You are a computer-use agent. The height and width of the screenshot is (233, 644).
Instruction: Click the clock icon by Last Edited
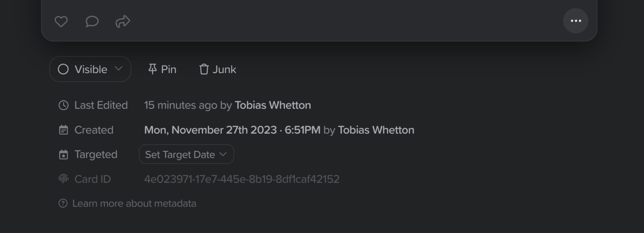64,105
